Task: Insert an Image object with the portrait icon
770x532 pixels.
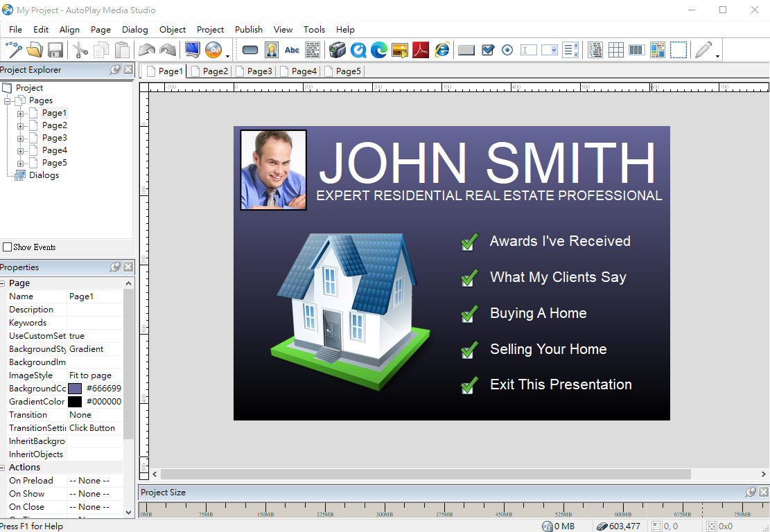Action: 272,50
